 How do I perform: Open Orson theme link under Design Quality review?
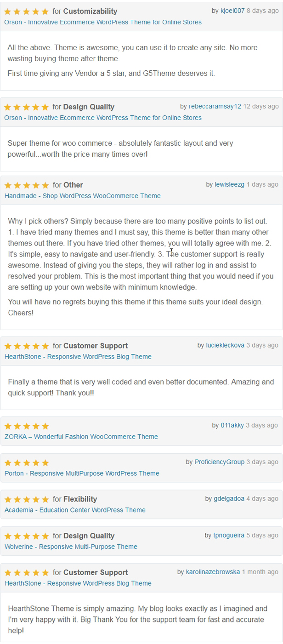click(x=103, y=118)
